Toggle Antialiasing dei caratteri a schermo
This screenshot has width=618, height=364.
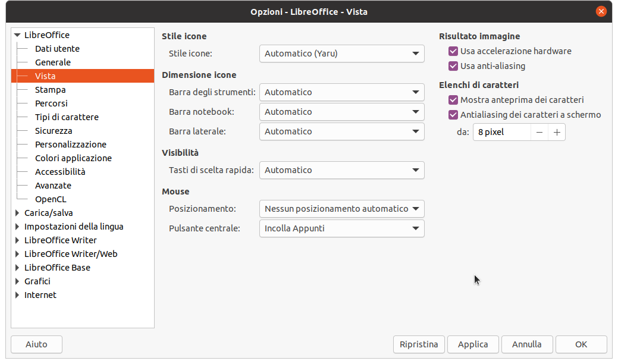[454, 115]
